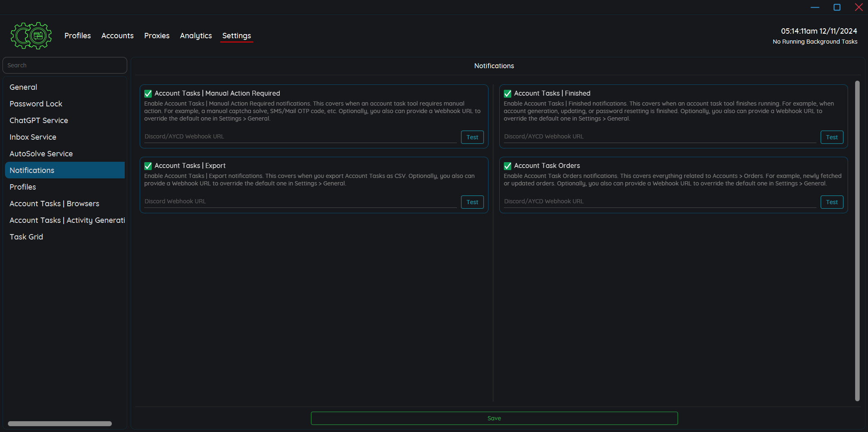Click the green gear app logo
The image size is (868, 432).
point(31,36)
